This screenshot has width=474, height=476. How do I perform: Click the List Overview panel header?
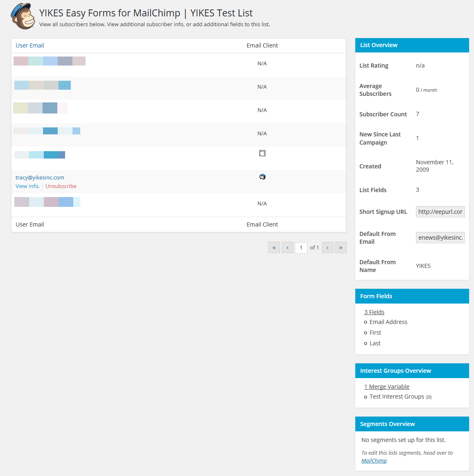point(412,45)
